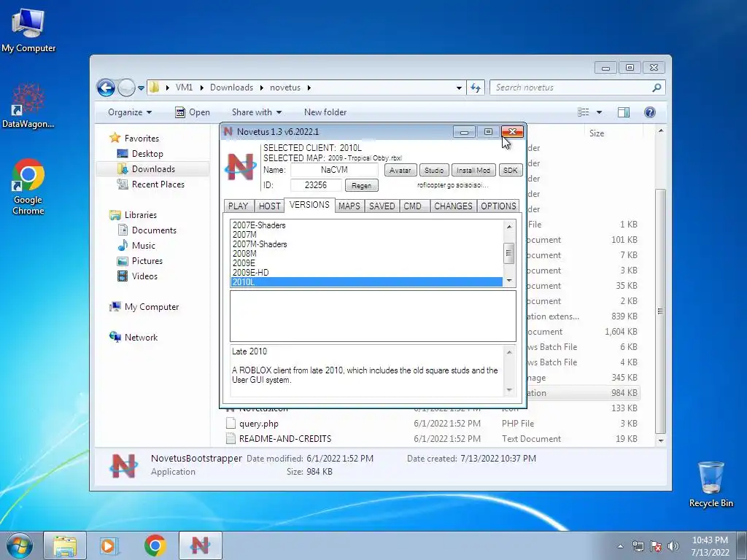Select the 2010L client version
The image size is (747, 560).
tap(366, 282)
